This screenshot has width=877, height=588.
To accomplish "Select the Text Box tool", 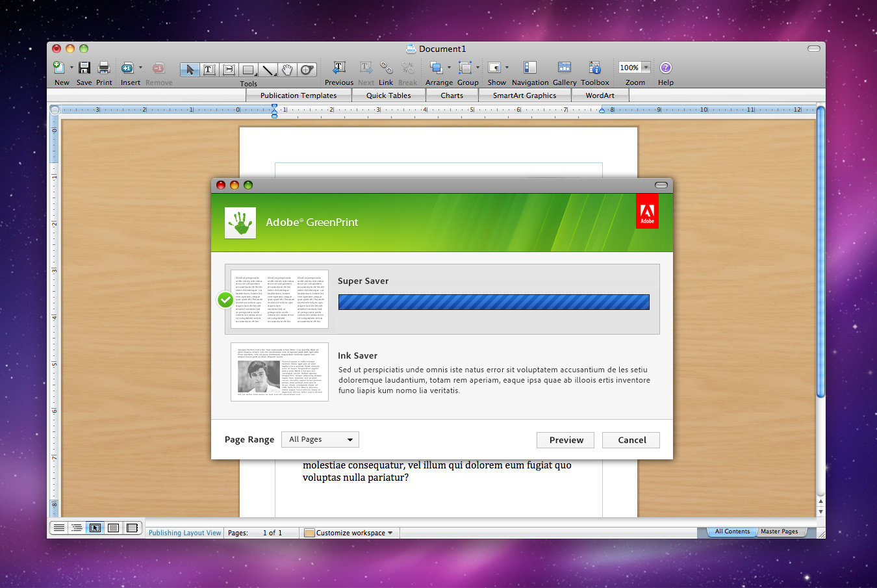I will click(x=209, y=70).
